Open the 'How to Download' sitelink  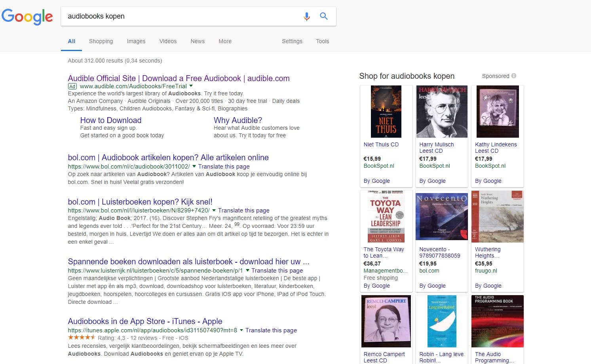point(111,120)
